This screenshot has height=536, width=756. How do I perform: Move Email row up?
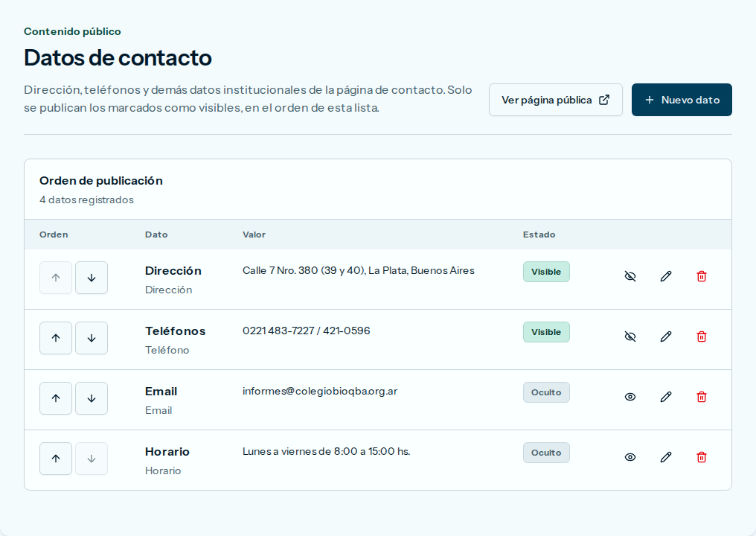(56, 398)
